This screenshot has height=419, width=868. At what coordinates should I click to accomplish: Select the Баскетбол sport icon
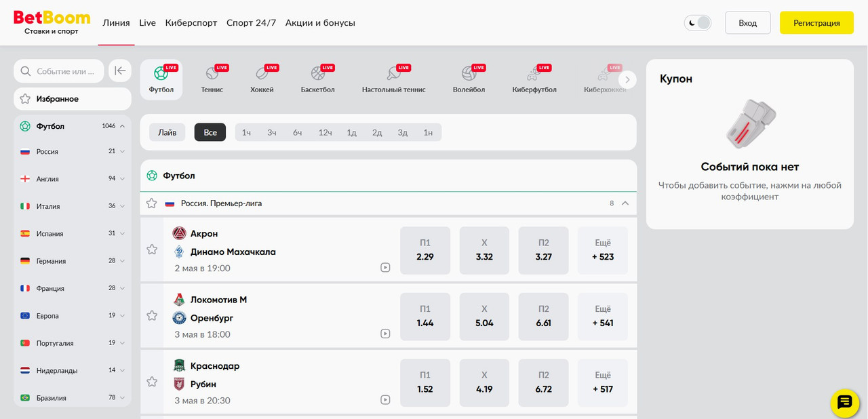pos(317,80)
